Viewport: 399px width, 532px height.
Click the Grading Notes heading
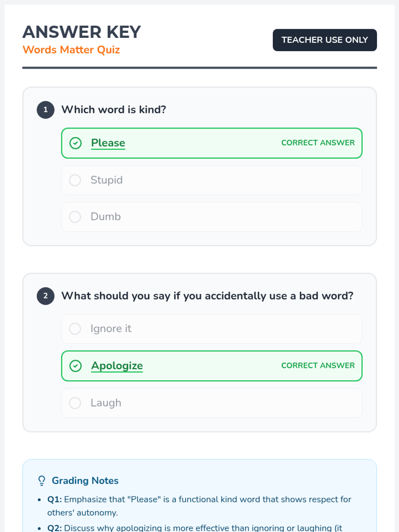pos(85,481)
